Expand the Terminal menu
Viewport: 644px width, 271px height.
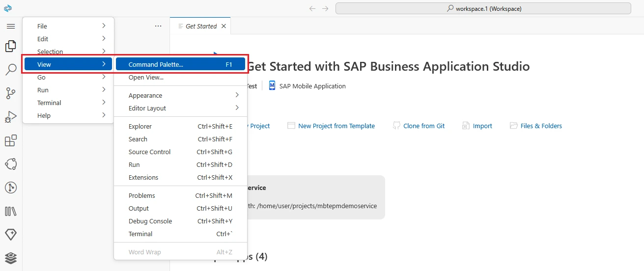[x=68, y=103]
